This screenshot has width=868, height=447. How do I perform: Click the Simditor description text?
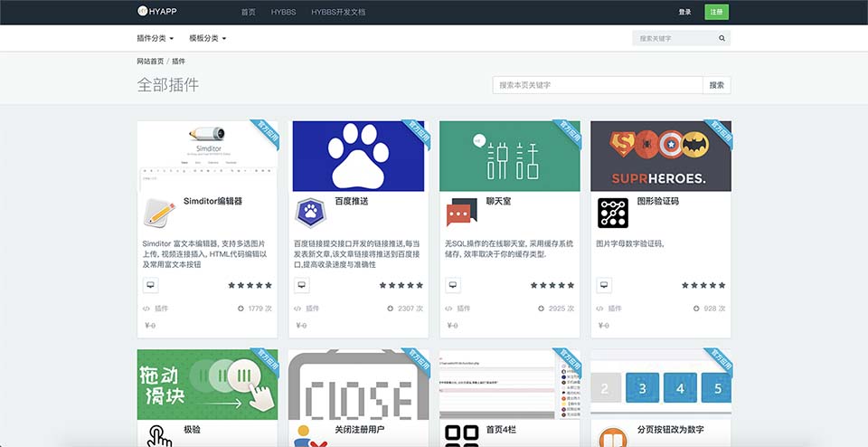(205, 254)
